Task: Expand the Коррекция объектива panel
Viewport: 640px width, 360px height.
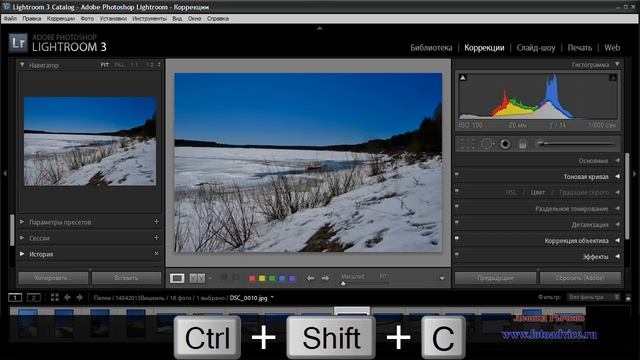Action: [617, 240]
